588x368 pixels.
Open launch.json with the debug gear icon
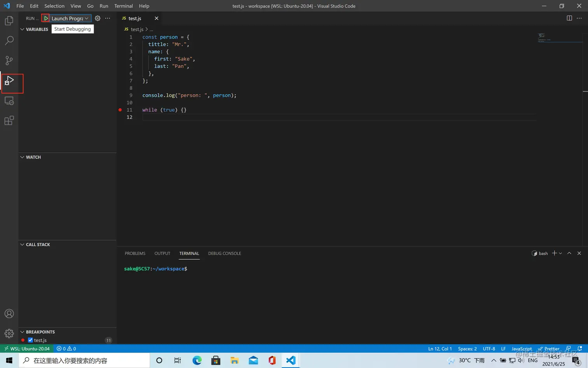point(98,18)
